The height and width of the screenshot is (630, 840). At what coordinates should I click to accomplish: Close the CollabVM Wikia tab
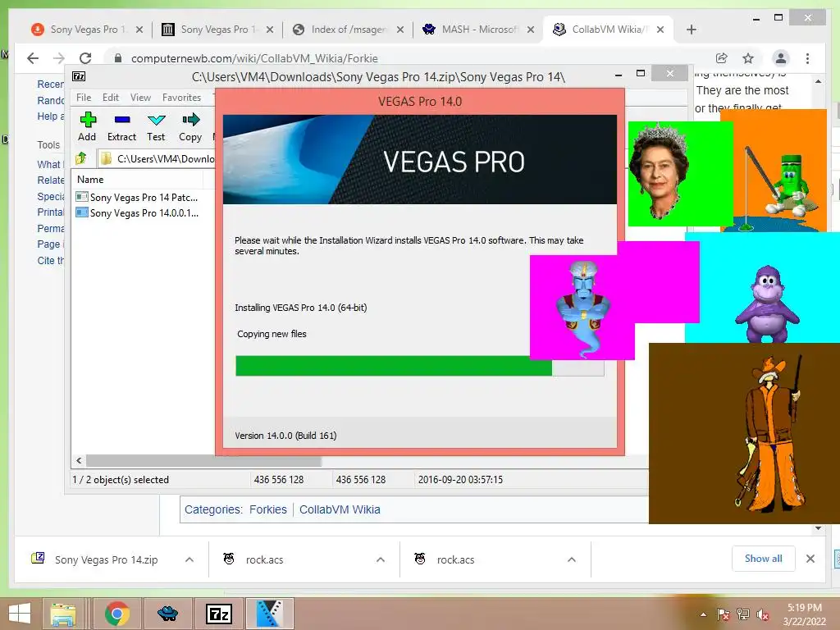[660, 30]
